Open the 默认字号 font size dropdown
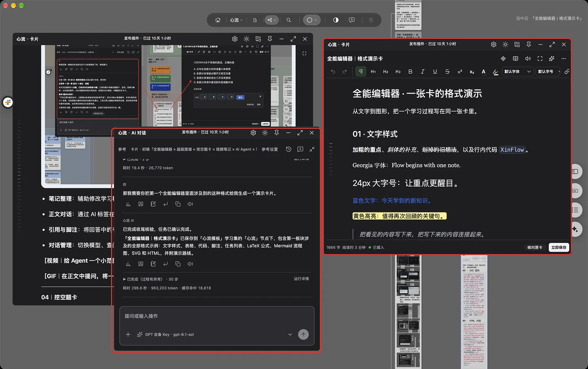 click(549, 72)
